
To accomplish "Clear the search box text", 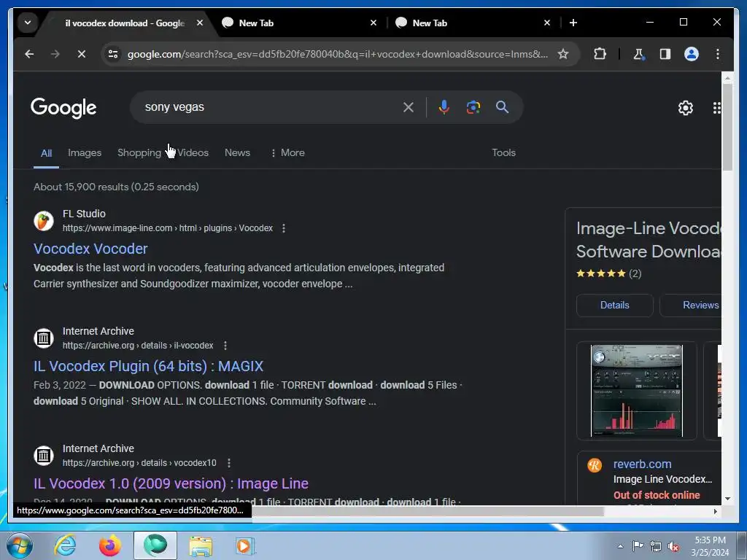I will pyautogui.click(x=409, y=107).
